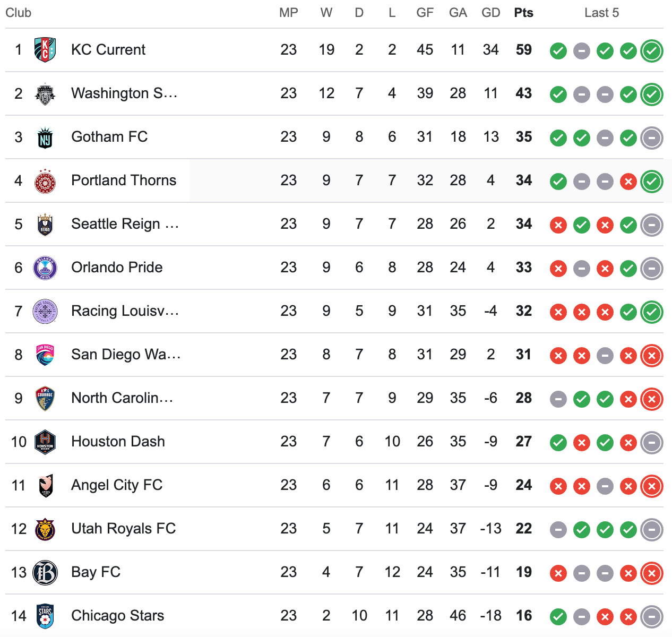
Task: Click the Utah Royals lion crest
Action: 45,529
